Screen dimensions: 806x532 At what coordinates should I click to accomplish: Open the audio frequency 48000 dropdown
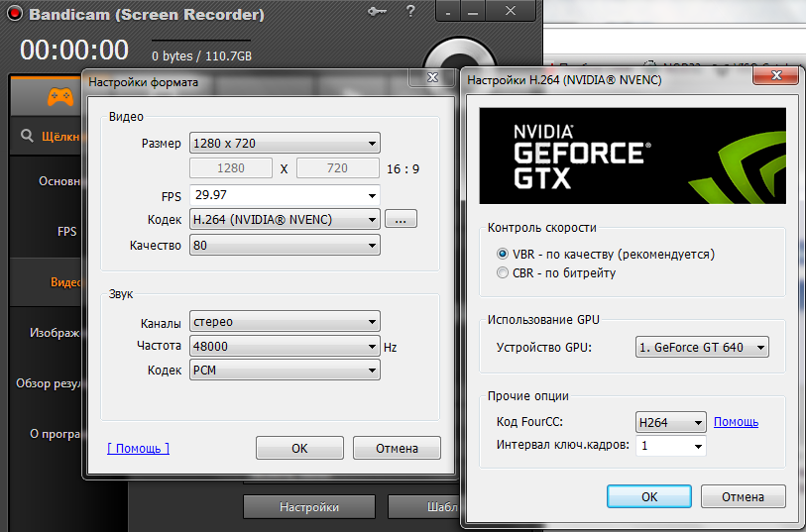click(x=285, y=346)
